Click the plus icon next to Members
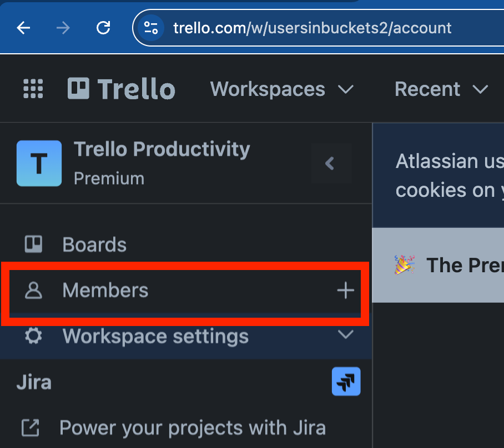504x448 pixels. click(346, 291)
